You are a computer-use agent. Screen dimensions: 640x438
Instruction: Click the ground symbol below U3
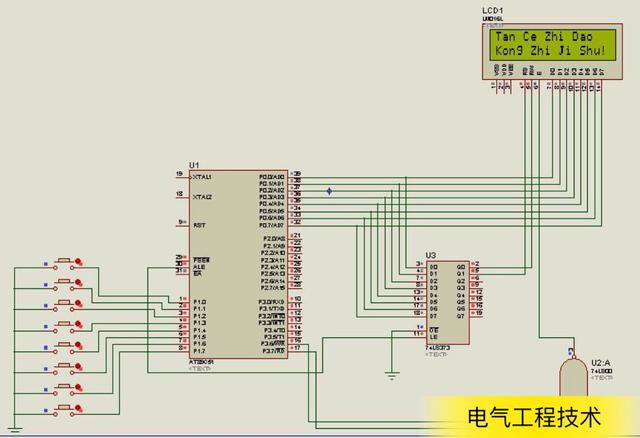[389, 375]
